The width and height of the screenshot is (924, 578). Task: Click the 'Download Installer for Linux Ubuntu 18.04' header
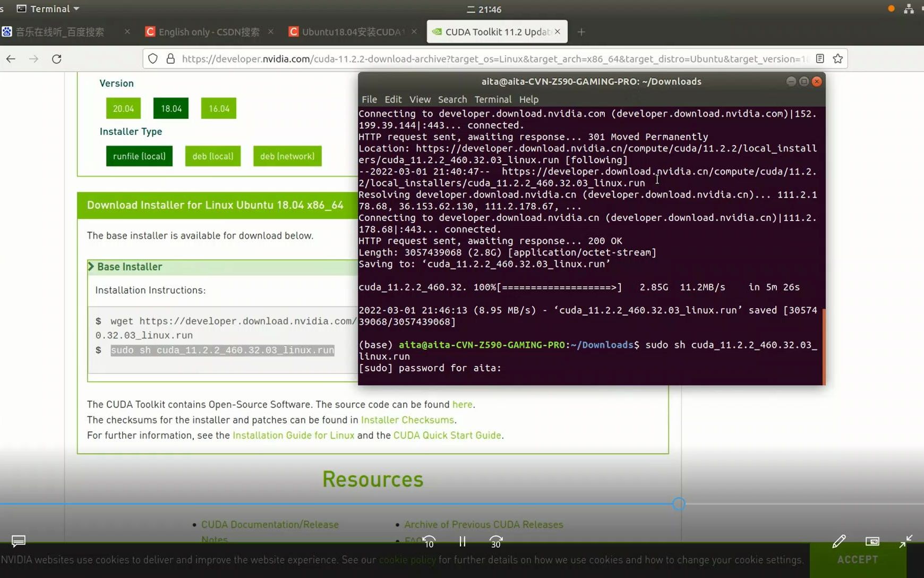pyautogui.click(x=215, y=205)
